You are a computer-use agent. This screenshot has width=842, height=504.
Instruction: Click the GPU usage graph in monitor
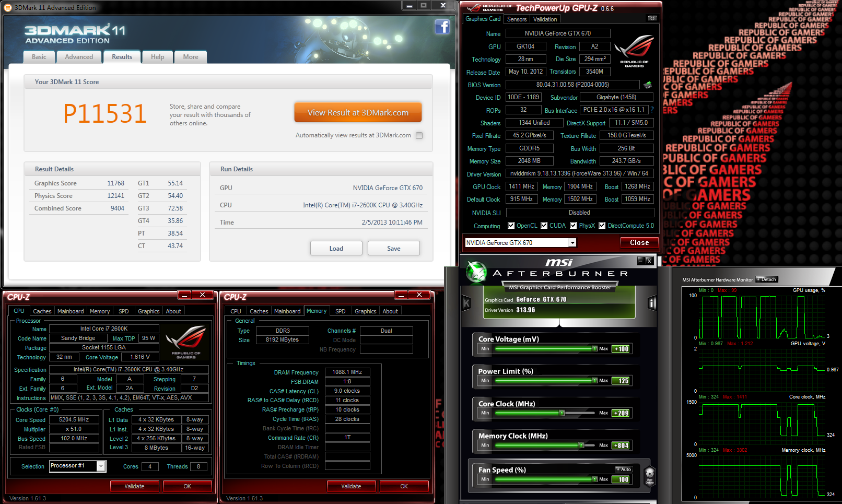coord(762,316)
